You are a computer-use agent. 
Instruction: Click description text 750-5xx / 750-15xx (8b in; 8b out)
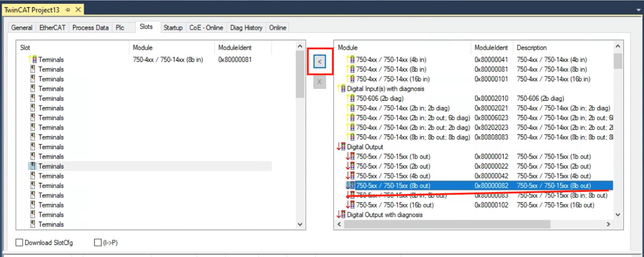[x=562, y=195]
